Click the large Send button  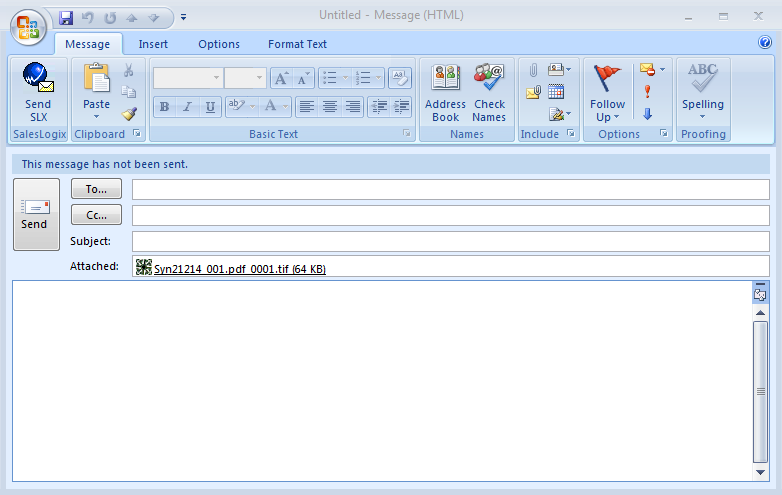(36, 214)
